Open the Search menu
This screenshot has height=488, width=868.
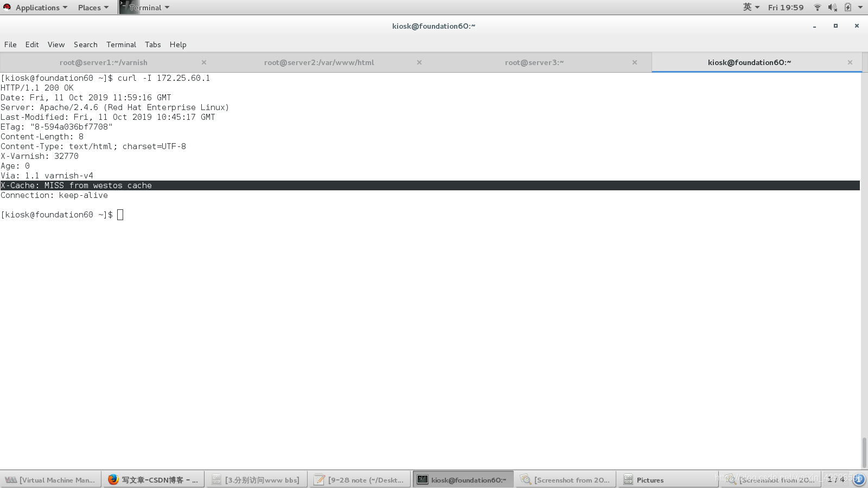point(86,44)
